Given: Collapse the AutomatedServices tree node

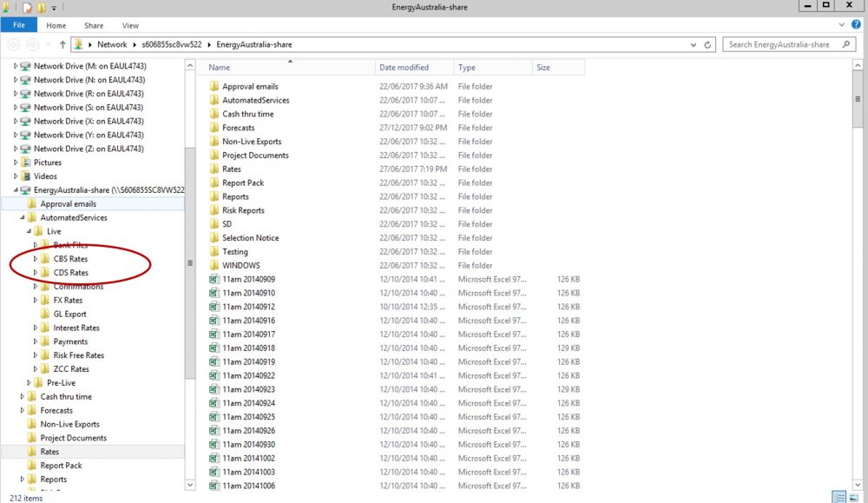Looking at the screenshot, I should pos(23,218).
